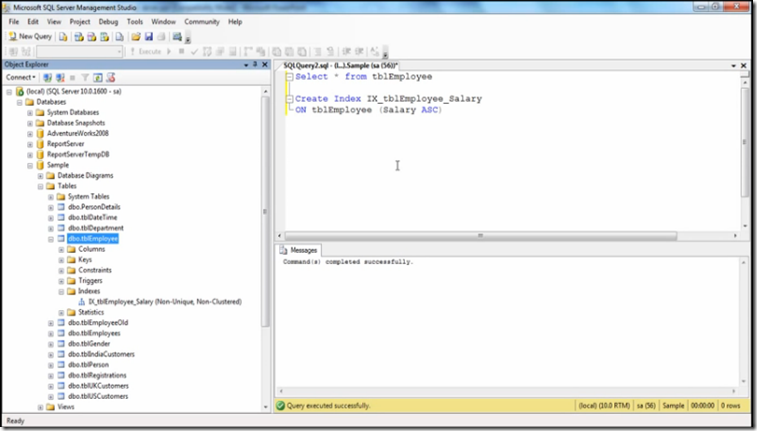Open the Connect dropdown in Object Explorer

pos(21,77)
